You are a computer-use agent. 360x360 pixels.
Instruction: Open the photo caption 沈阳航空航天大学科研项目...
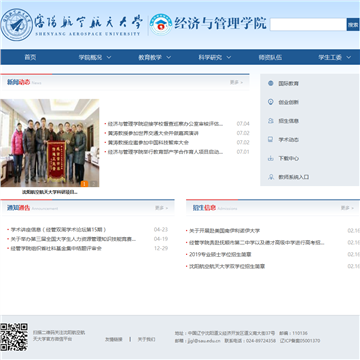click(50, 192)
